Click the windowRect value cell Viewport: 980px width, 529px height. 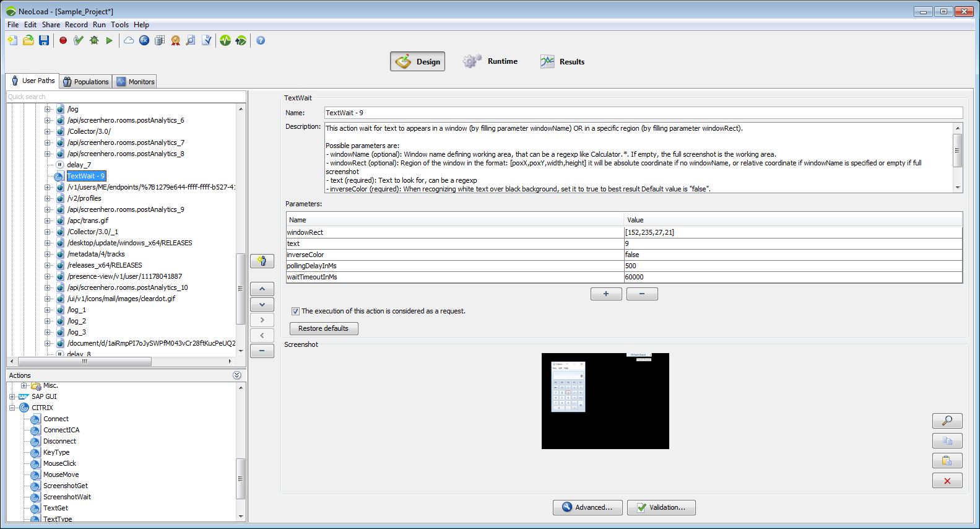click(792, 232)
